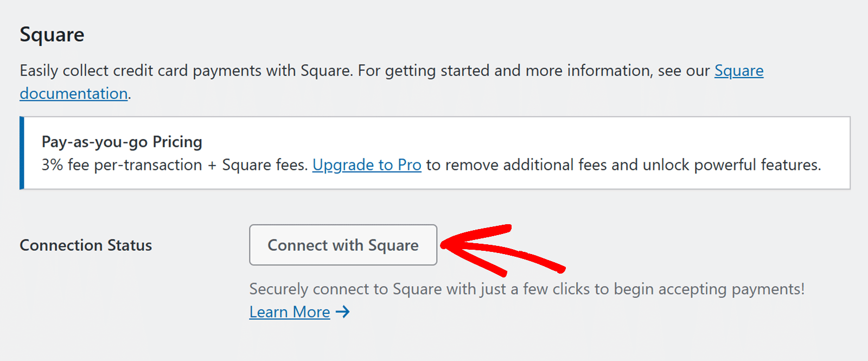This screenshot has height=361, width=868.
Task: Open the Pro upgrade page via its link
Action: 367,164
